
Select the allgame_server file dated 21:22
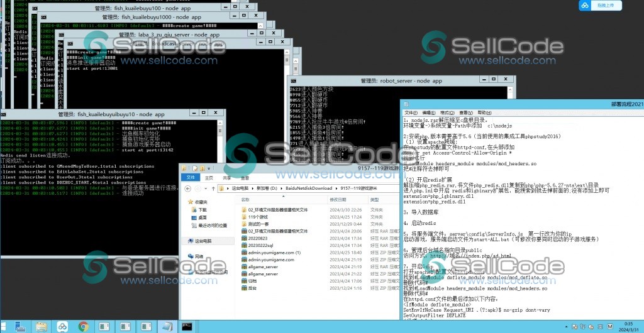click(x=263, y=274)
